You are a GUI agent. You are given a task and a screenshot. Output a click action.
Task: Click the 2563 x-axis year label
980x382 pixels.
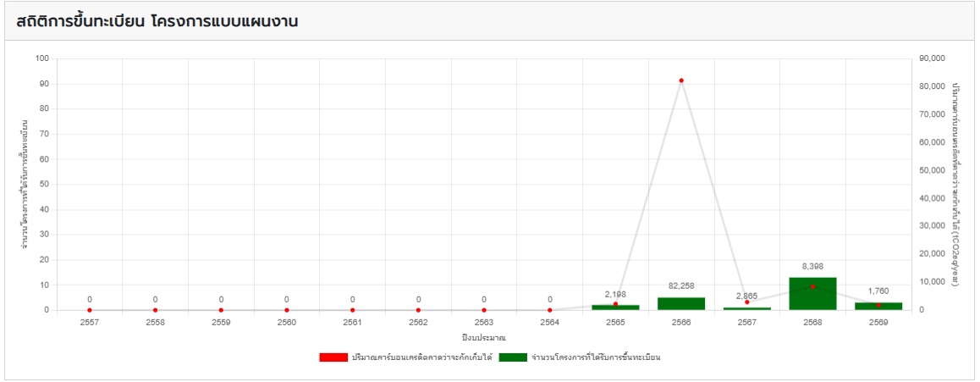484,323
